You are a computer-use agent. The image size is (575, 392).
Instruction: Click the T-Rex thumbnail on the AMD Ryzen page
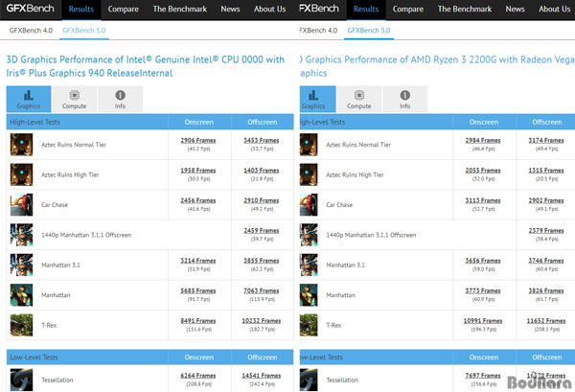click(309, 325)
